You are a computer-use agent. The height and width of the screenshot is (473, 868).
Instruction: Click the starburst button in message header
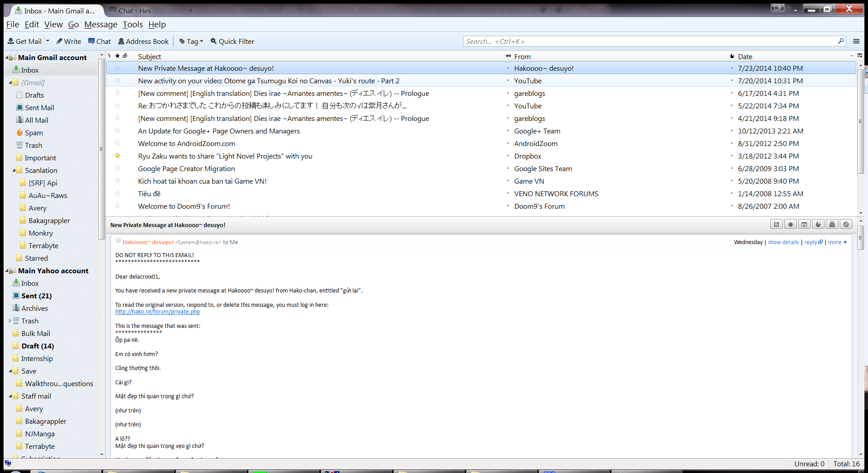790,224
